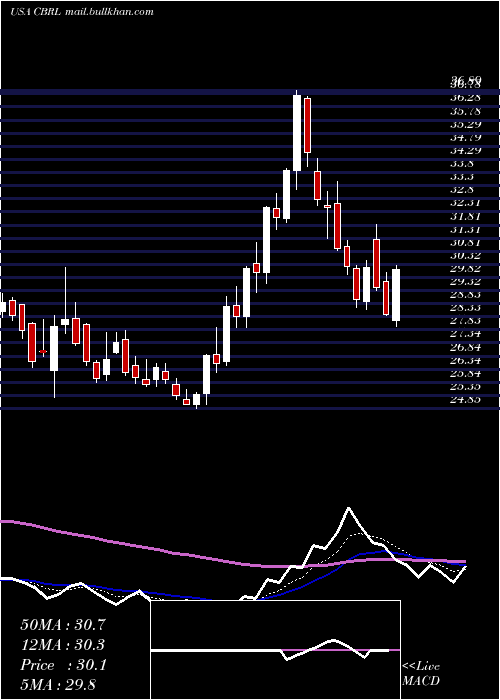Viewport: 500px width, 700px height.
Task: Select the 31.31 price axis label
Action: (466, 229)
